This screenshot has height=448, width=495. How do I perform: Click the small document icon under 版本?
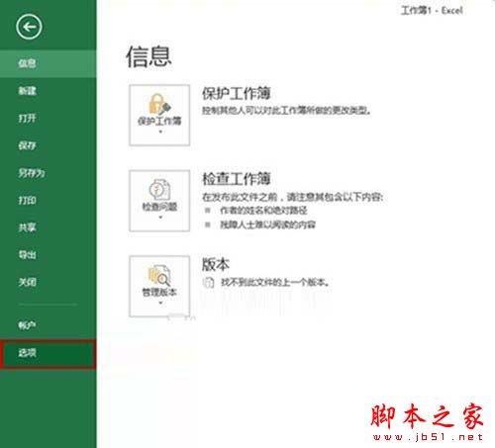pos(208,282)
